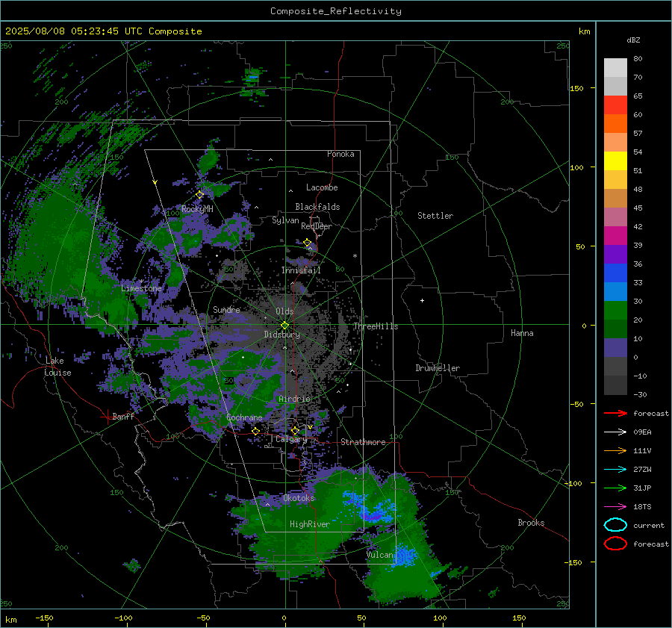Click the -150 tick on the bottom axis

(44, 618)
